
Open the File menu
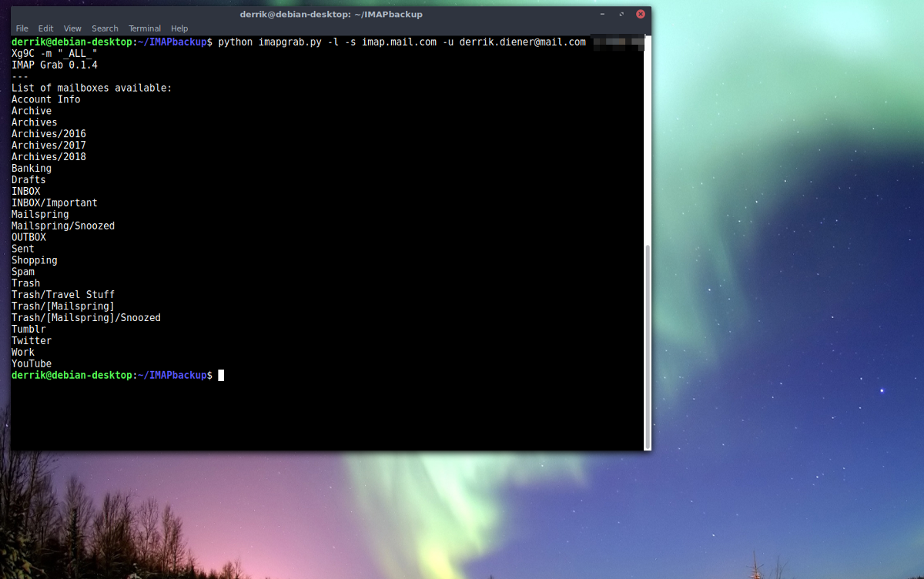tap(22, 28)
